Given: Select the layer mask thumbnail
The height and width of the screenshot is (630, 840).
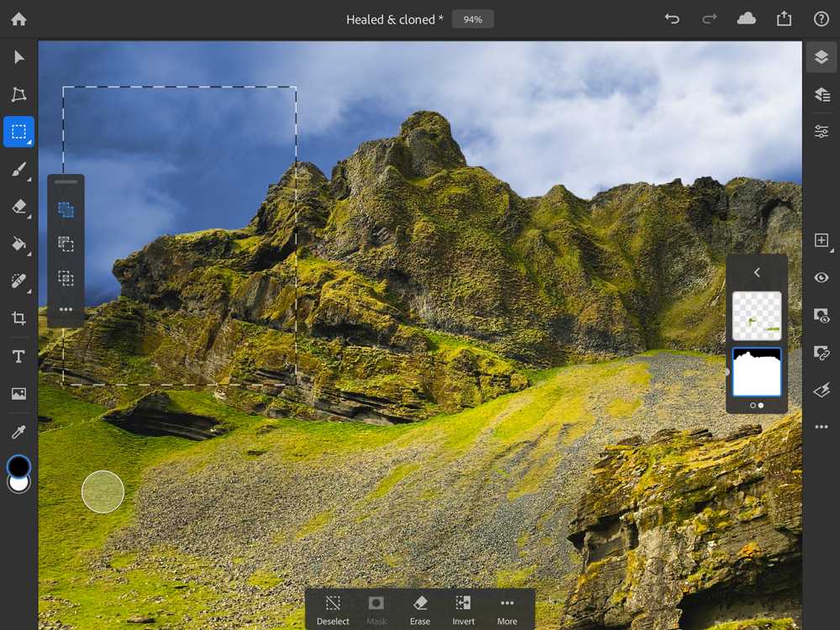Looking at the screenshot, I should 757,372.
